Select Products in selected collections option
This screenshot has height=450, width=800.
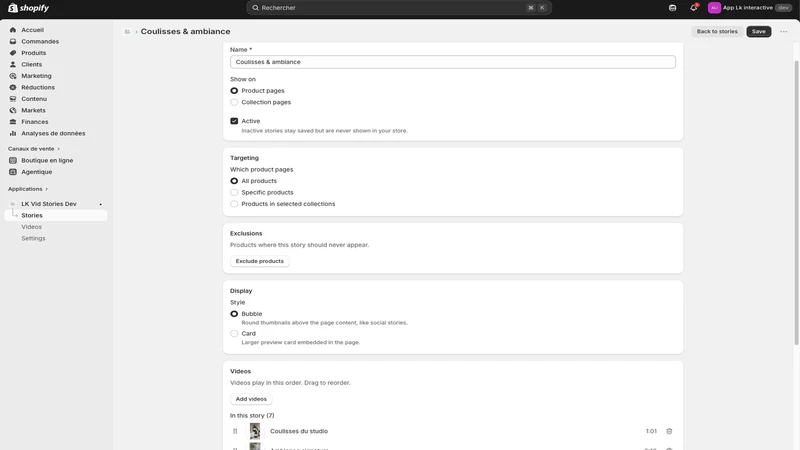234,204
